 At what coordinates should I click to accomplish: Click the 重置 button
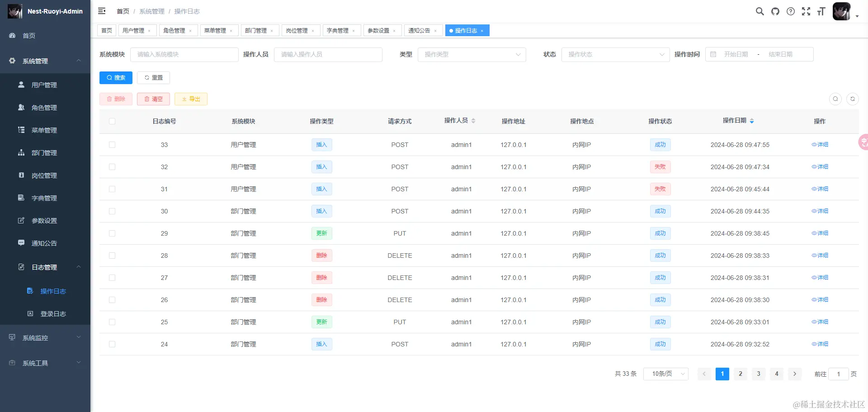[153, 78]
